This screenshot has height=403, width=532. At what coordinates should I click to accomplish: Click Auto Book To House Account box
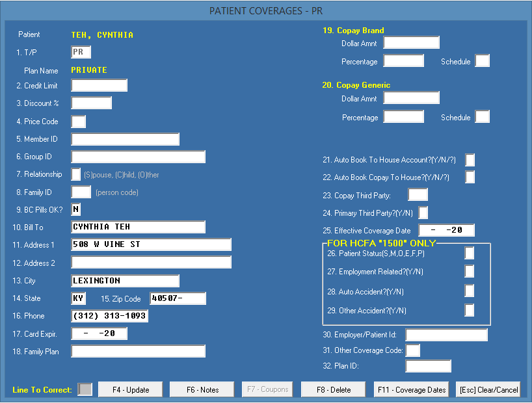pos(470,160)
